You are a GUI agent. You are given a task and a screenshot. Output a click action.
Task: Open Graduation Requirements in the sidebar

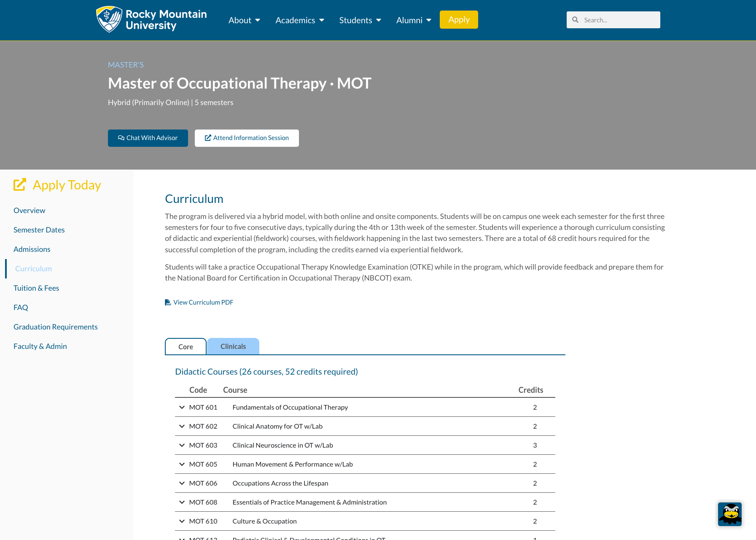(x=55, y=327)
